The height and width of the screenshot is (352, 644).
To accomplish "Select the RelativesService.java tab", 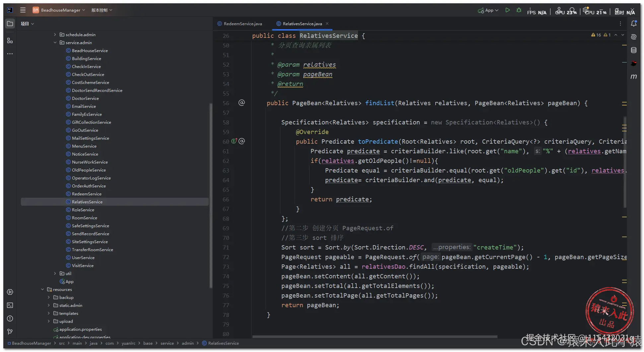I will (x=302, y=24).
